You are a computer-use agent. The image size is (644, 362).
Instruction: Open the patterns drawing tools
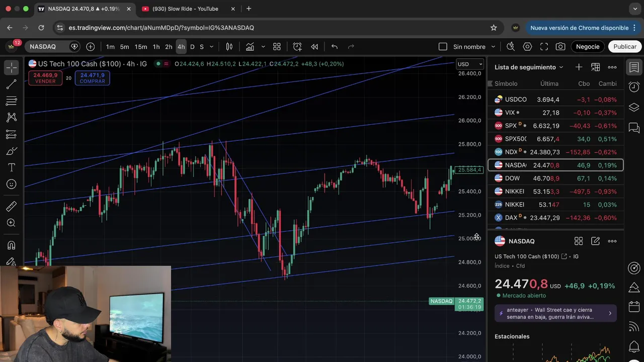tap(11, 118)
